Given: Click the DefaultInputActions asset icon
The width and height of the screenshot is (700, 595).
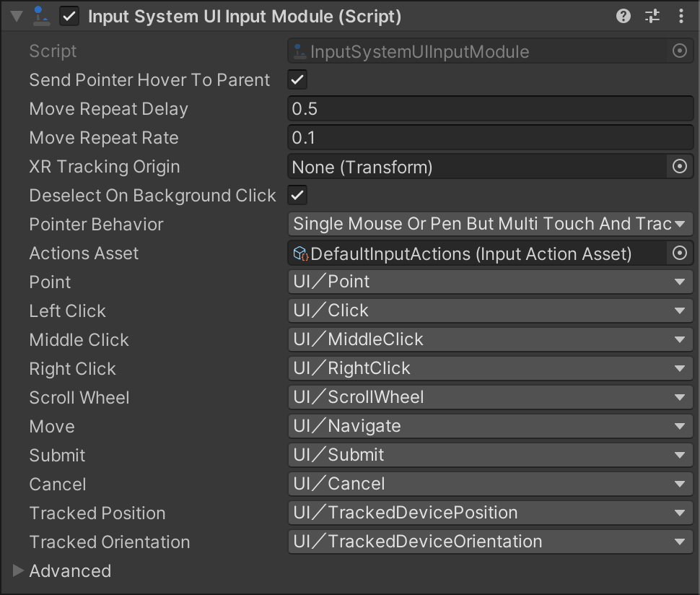Looking at the screenshot, I should (x=297, y=253).
